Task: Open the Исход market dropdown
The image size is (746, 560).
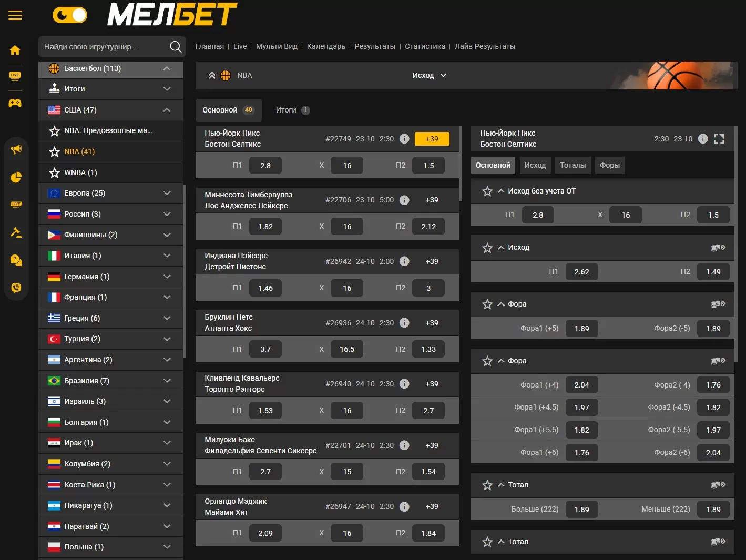Action: (430, 75)
